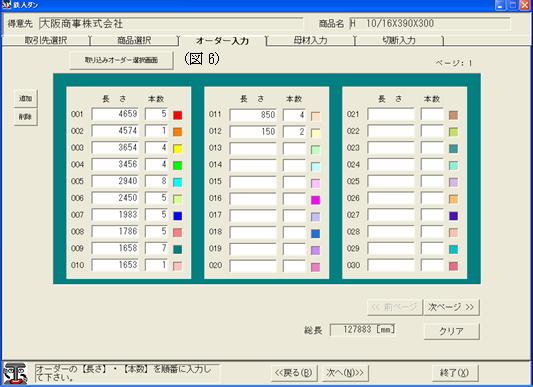Click the 本数 field of row 012

[x=294, y=131]
